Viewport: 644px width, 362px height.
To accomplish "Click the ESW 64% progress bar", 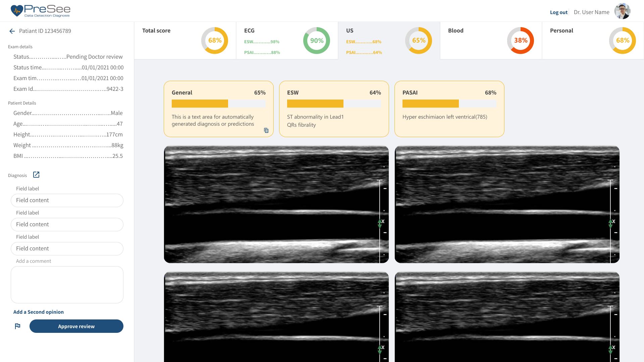I will click(334, 104).
